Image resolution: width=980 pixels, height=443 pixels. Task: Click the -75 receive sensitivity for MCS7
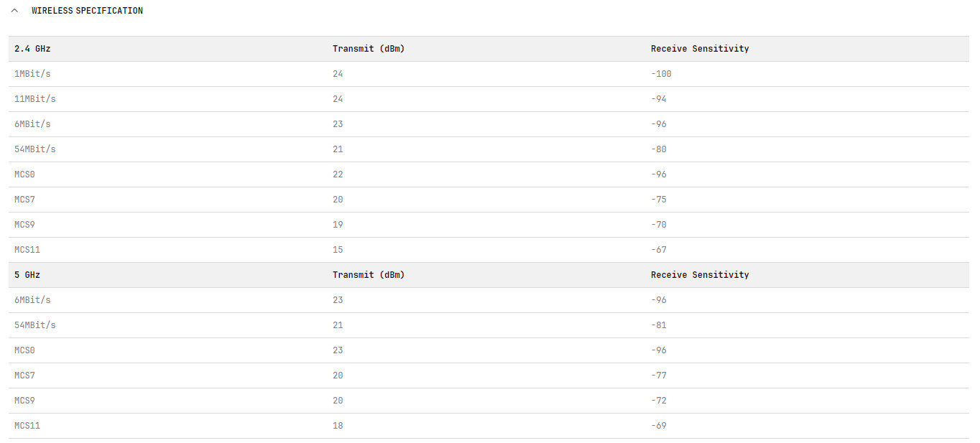(658, 200)
